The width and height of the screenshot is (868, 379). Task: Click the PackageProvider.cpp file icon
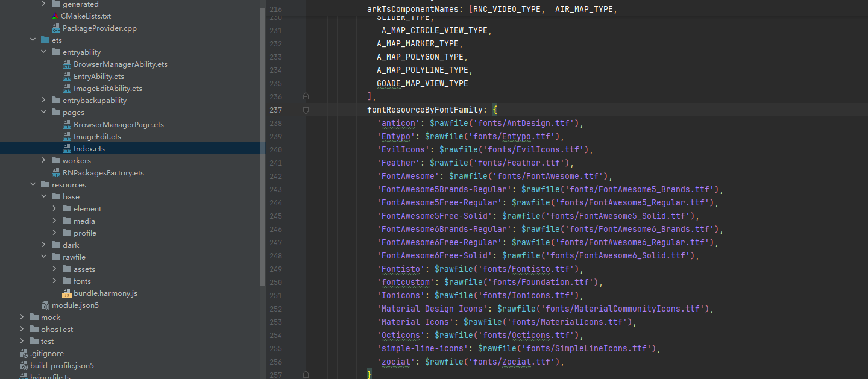[55, 28]
